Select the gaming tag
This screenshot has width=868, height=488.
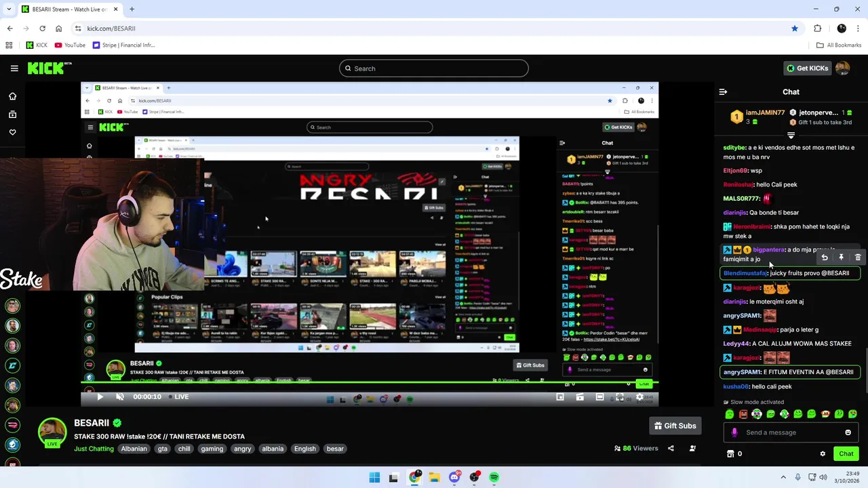coord(212,449)
